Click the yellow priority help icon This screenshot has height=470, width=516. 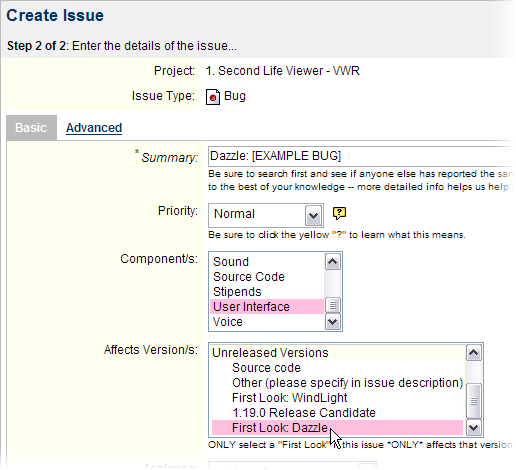pos(339,213)
